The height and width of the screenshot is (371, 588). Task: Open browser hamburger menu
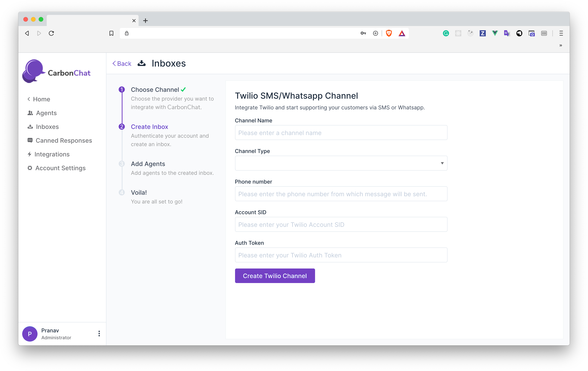(561, 33)
